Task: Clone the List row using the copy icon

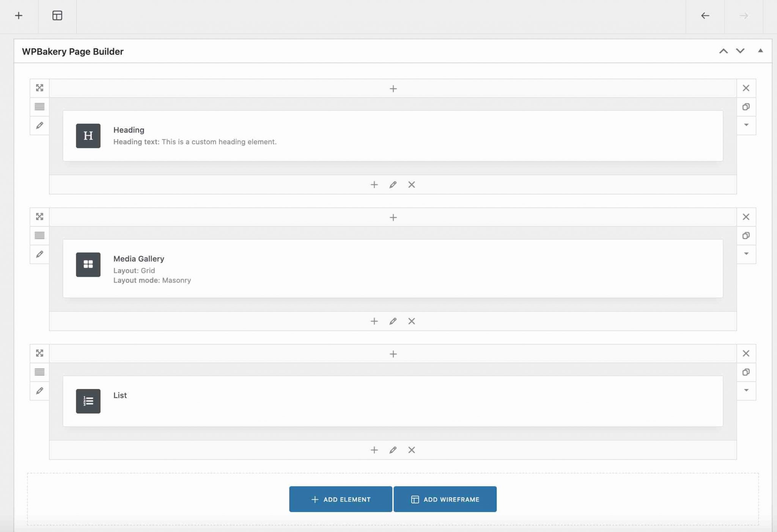Action: [746, 372]
